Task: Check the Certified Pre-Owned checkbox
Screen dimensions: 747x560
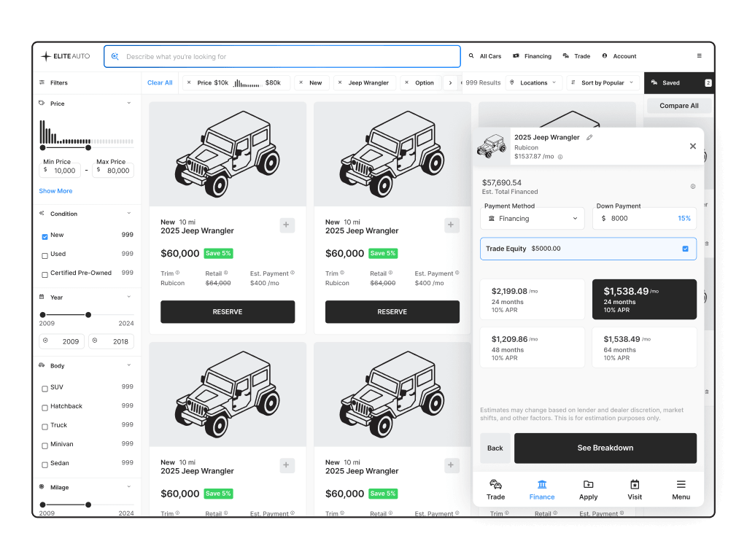Action: (45, 274)
